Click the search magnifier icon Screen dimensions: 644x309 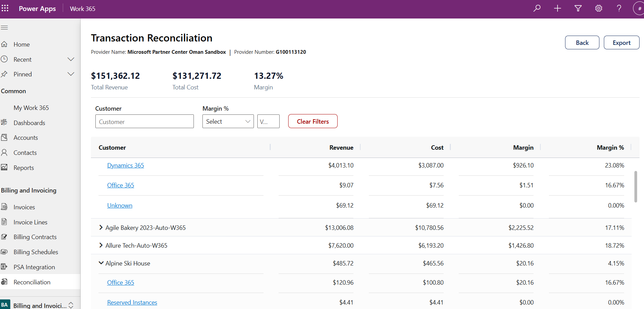point(537,8)
